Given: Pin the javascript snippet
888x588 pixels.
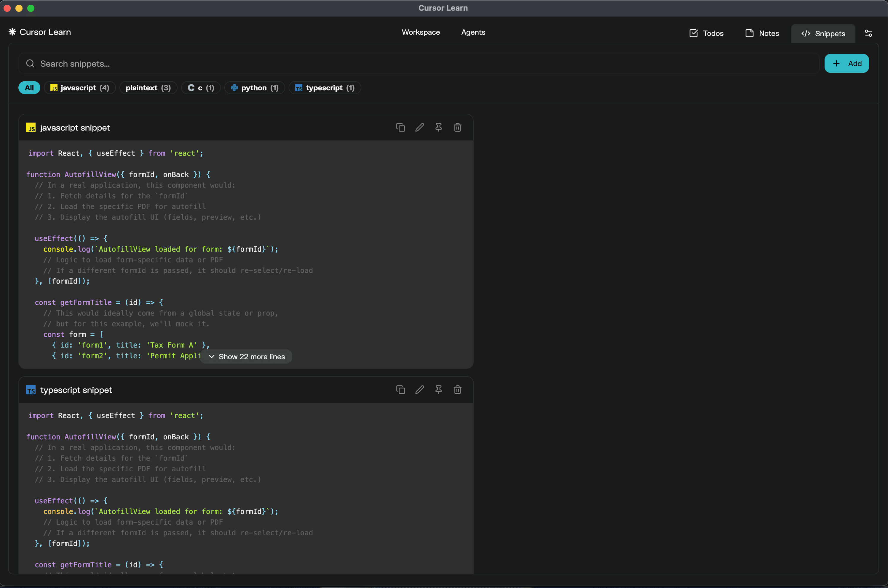Looking at the screenshot, I should pos(438,128).
